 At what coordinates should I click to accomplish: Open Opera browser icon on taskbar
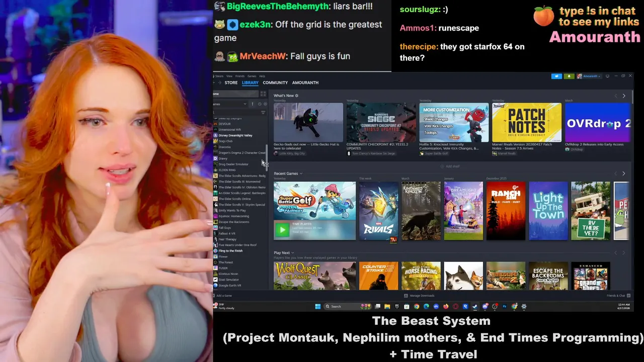pos(456,306)
